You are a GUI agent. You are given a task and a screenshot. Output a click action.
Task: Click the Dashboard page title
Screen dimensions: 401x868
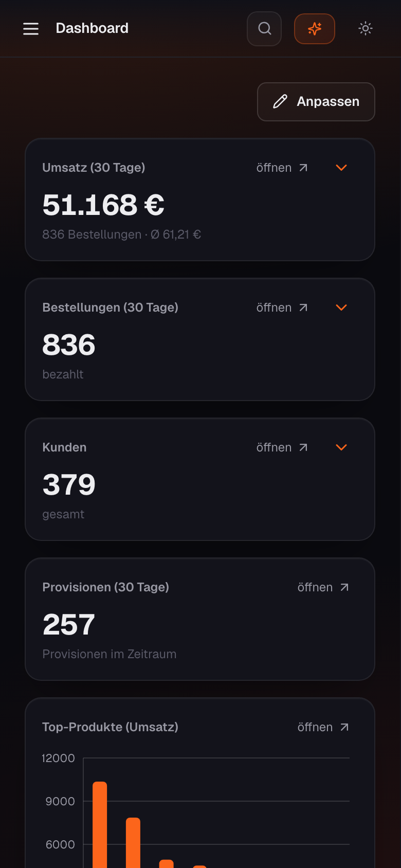click(92, 28)
